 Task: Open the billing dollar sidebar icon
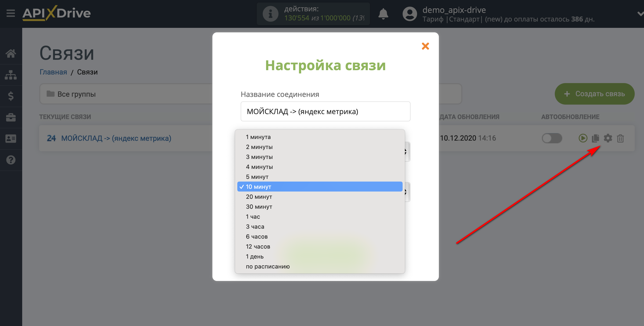pyautogui.click(x=11, y=96)
